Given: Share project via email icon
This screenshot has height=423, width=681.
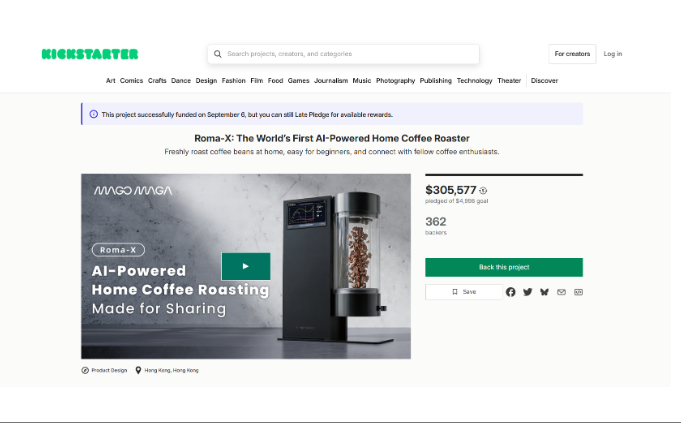Looking at the screenshot, I should (x=561, y=292).
